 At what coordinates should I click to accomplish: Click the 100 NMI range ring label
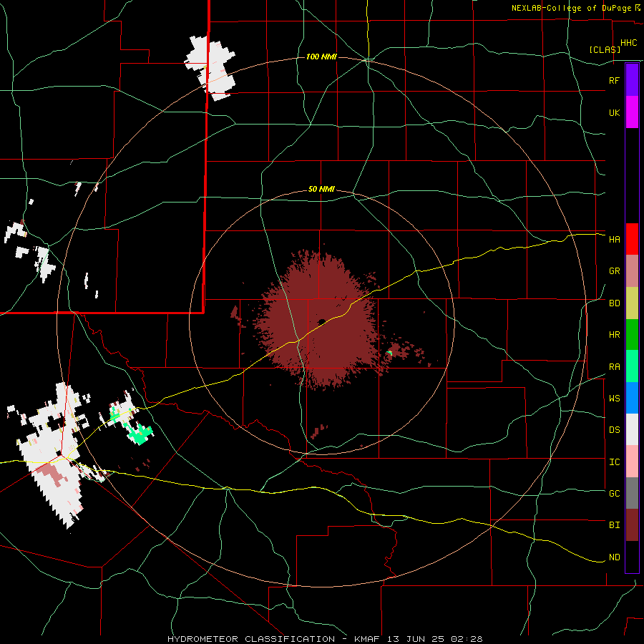(321, 57)
